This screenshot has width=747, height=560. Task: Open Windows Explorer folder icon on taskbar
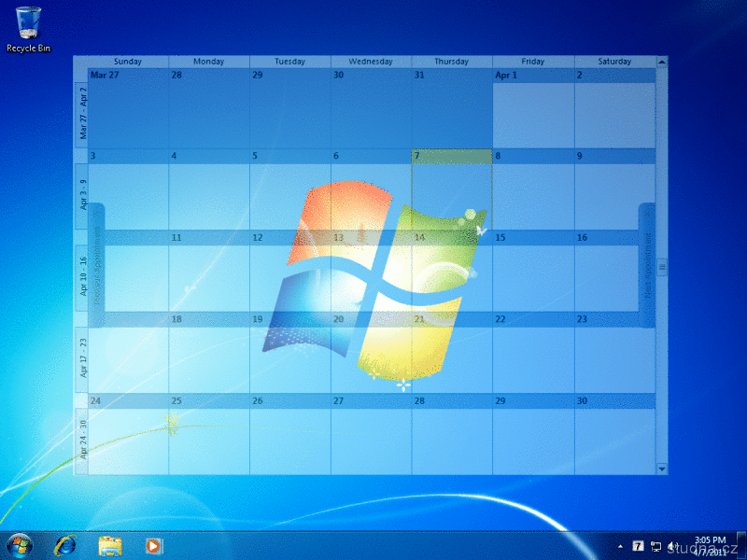point(110,544)
